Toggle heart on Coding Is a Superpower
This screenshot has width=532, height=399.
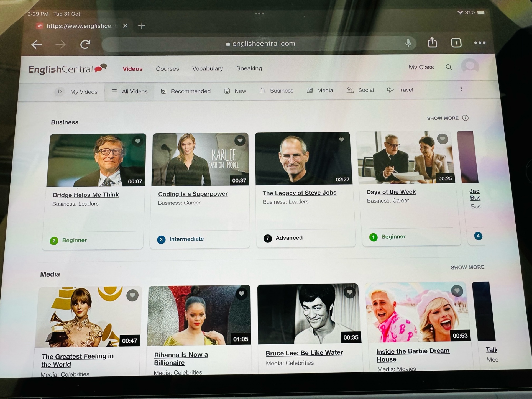(240, 140)
